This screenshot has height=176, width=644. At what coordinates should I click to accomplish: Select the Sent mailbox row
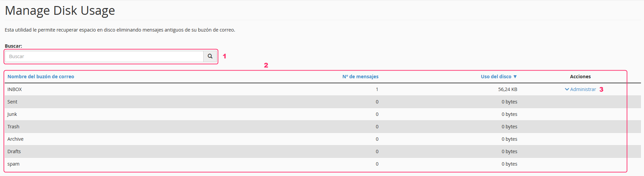coord(323,102)
